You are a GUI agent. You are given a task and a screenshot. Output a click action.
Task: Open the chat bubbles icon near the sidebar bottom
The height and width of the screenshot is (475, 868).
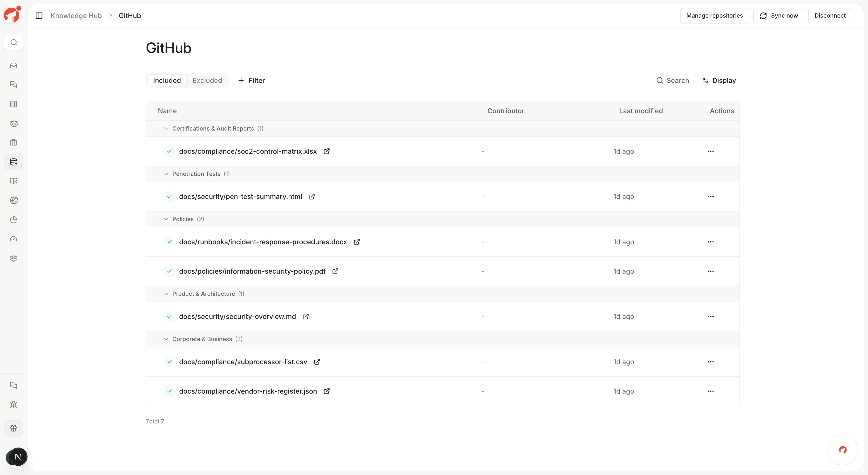point(14,385)
